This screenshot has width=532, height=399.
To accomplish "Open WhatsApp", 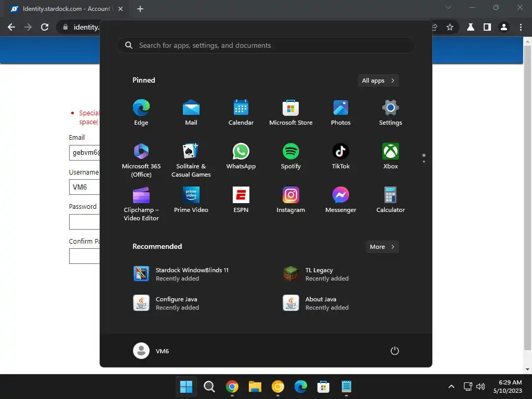I will [241, 156].
